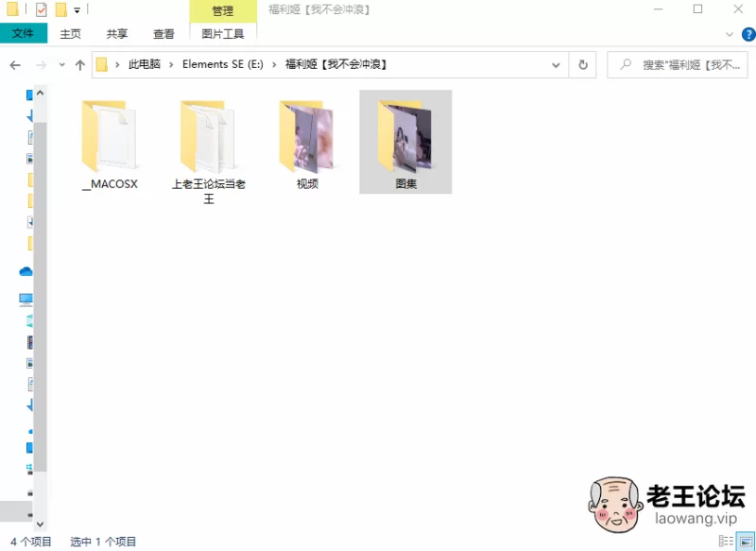Switch to large icons view in status bar

pos(745,542)
